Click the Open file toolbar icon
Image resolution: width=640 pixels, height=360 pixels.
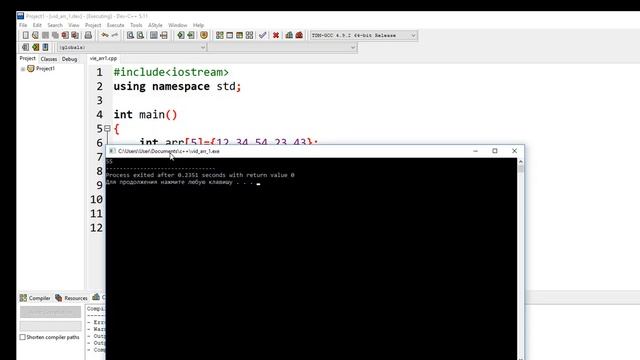35,36
